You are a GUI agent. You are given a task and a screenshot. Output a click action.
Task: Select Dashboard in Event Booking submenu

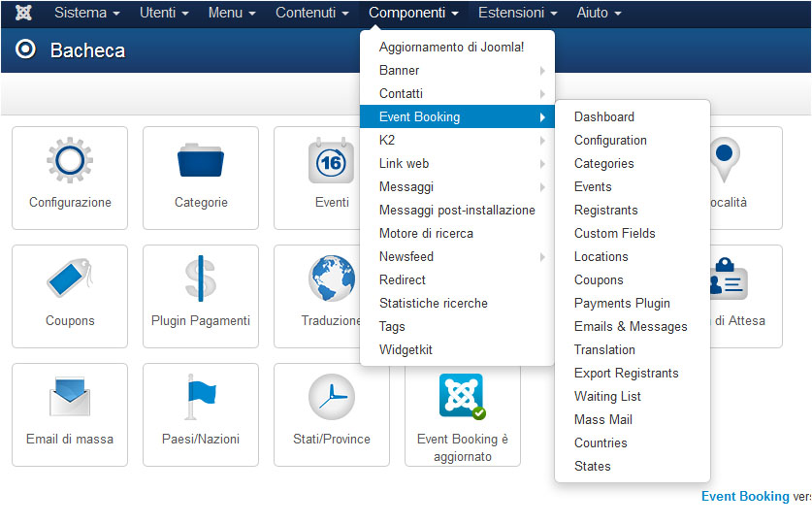coord(604,117)
